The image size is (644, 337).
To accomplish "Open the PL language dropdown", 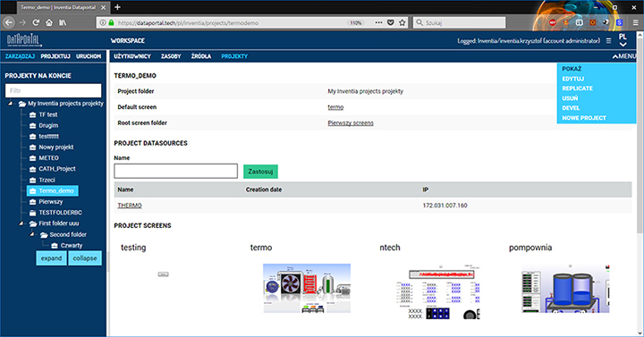I will click(x=623, y=40).
